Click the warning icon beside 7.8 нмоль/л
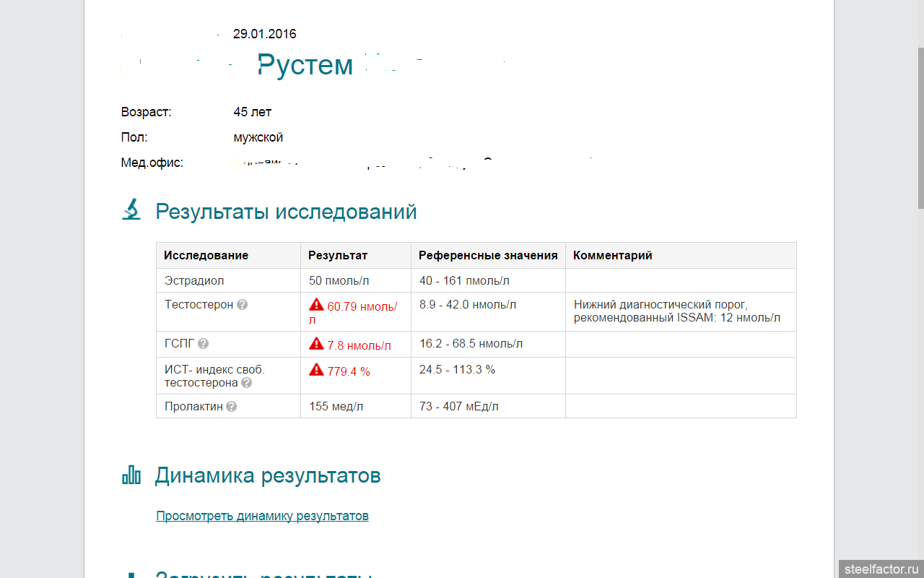This screenshot has width=924, height=578. tap(316, 344)
